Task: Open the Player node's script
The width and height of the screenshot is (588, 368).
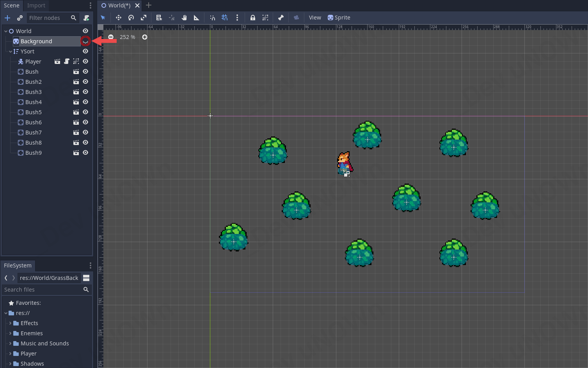Action: (x=67, y=61)
